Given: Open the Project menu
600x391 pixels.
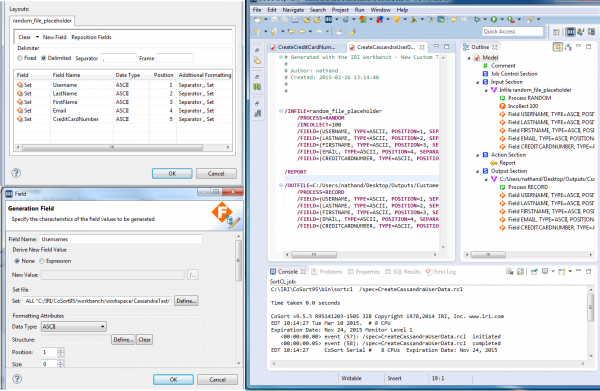Looking at the screenshot, I should [340, 10].
